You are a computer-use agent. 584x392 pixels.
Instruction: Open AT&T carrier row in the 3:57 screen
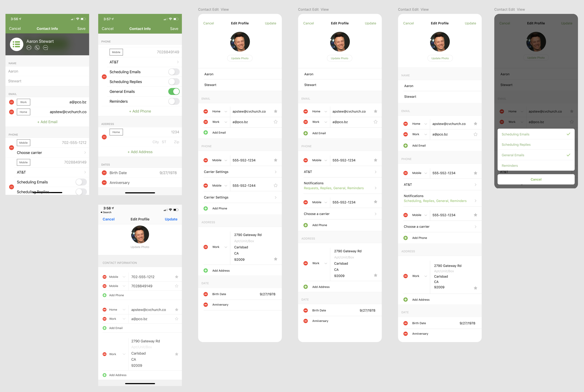click(144, 62)
